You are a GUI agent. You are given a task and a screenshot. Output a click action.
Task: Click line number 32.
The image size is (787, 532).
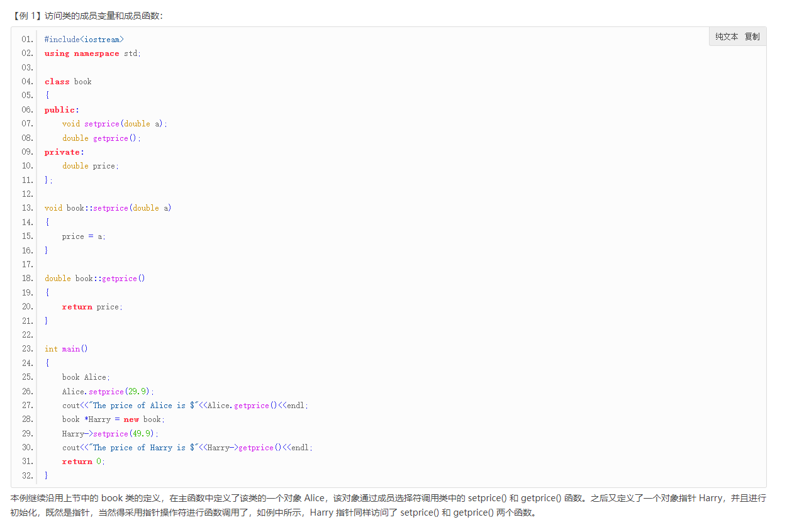27,475
